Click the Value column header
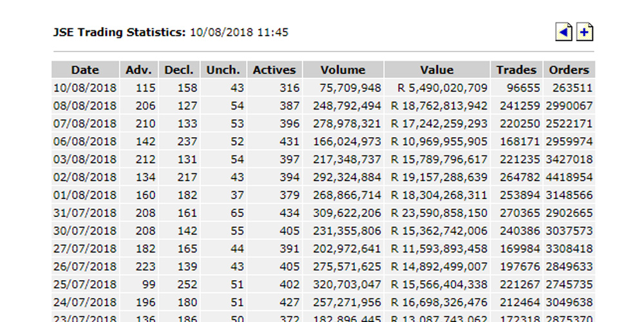 437,70
